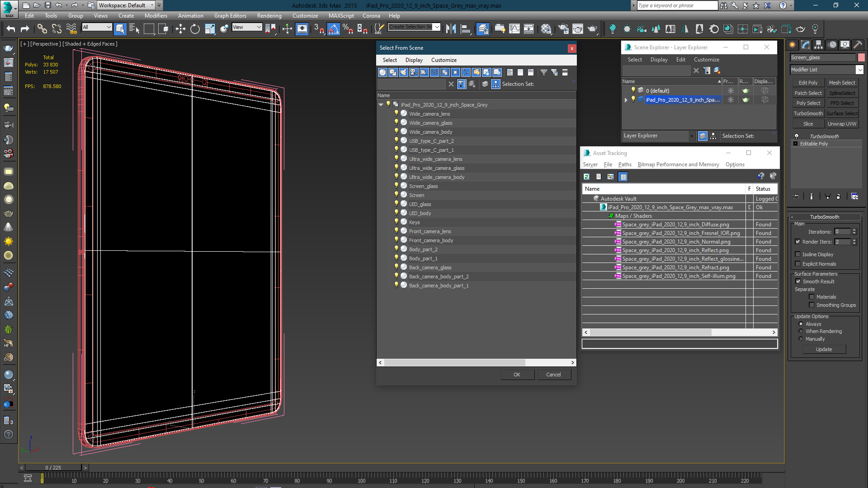Click horizontal scrollbar in Select From Scene

455,362
